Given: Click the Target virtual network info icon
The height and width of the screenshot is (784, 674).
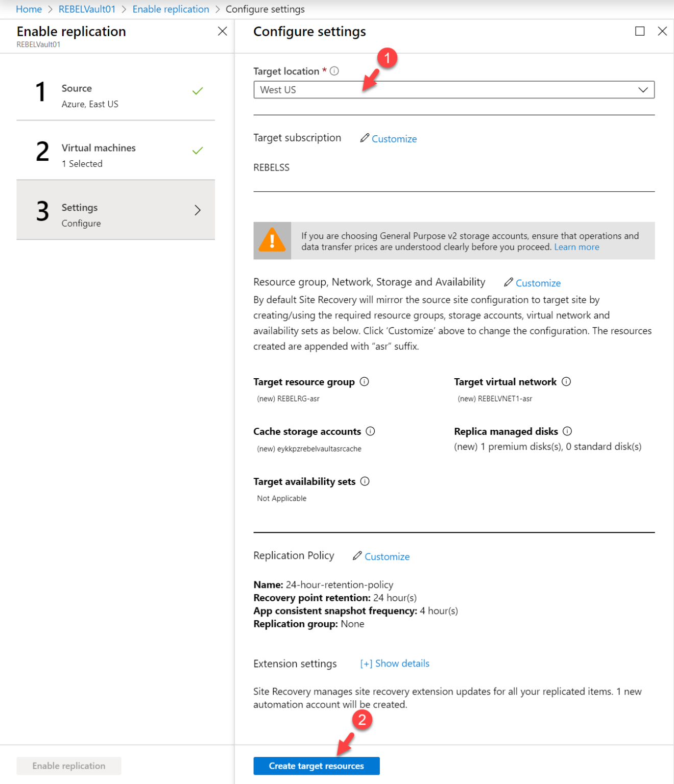Looking at the screenshot, I should [566, 382].
